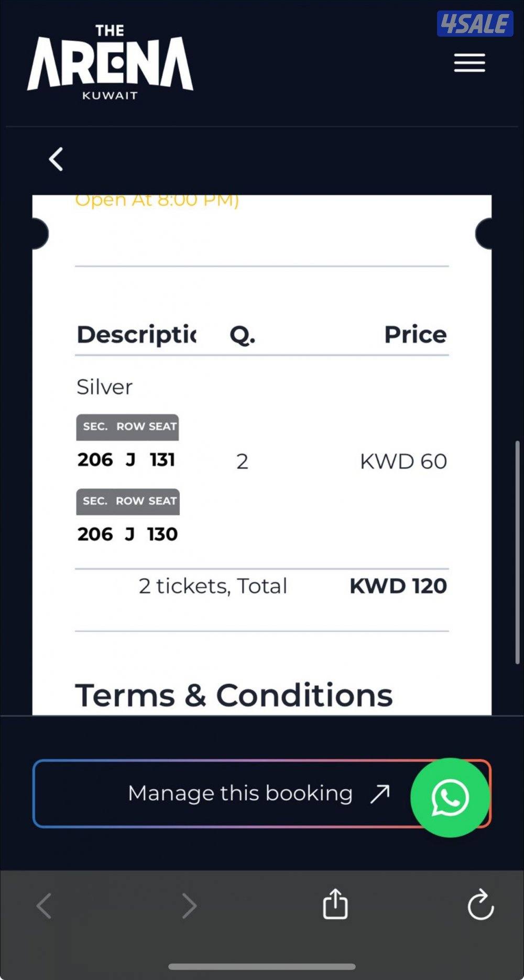Screen dimensions: 524x980
Task: Click the KWD 120 total amount
Action: point(398,586)
